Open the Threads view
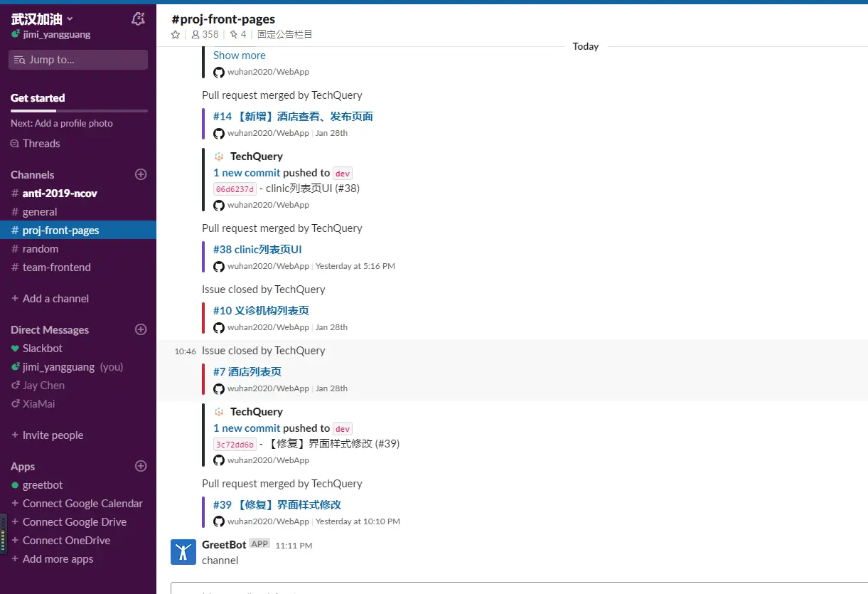868x594 pixels. click(x=41, y=143)
